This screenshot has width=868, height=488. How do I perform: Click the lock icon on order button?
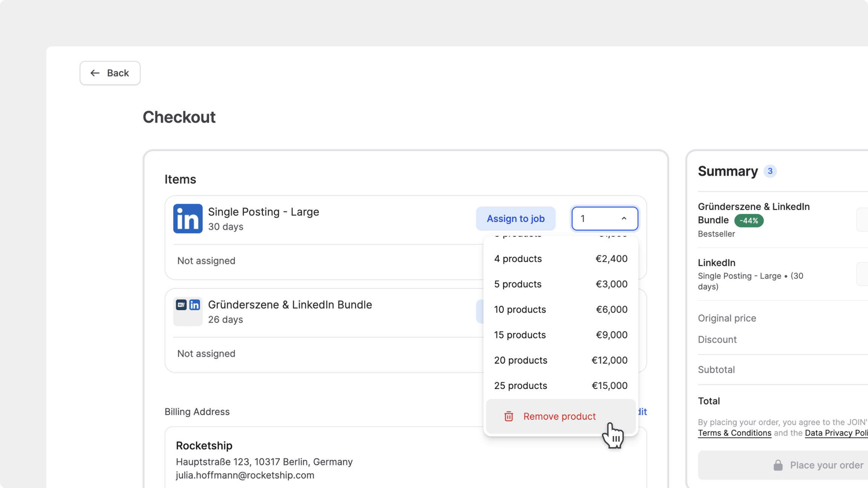pos(778,465)
